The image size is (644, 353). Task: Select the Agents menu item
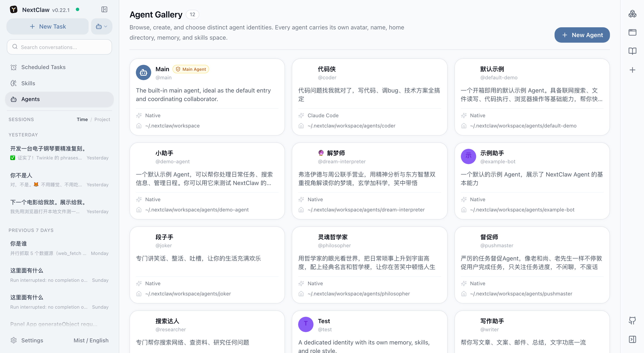[x=59, y=99]
